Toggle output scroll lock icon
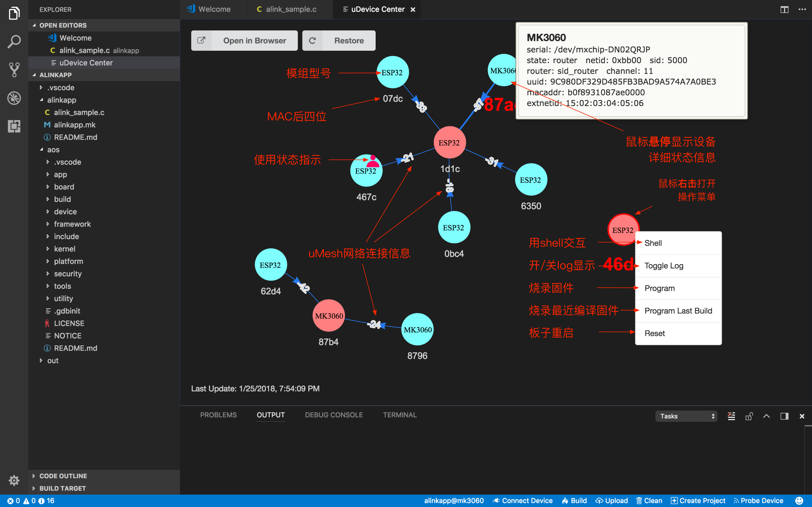This screenshot has height=507, width=812. click(749, 416)
